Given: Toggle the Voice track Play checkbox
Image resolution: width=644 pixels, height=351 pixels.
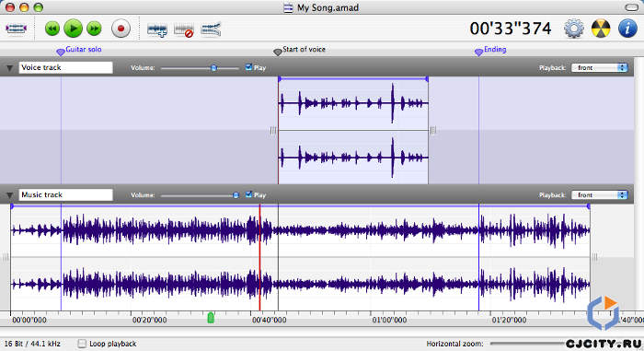Looking at the screenshot, I should click(x=248, y=67).
